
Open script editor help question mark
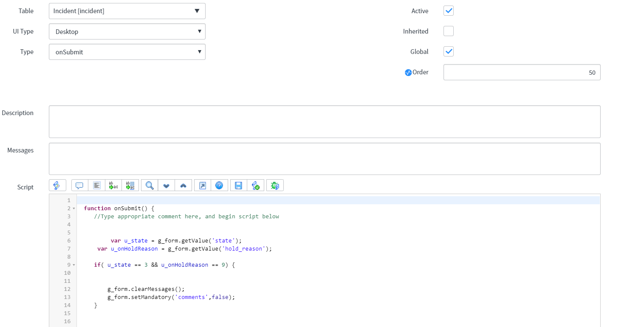coord(219,186)
